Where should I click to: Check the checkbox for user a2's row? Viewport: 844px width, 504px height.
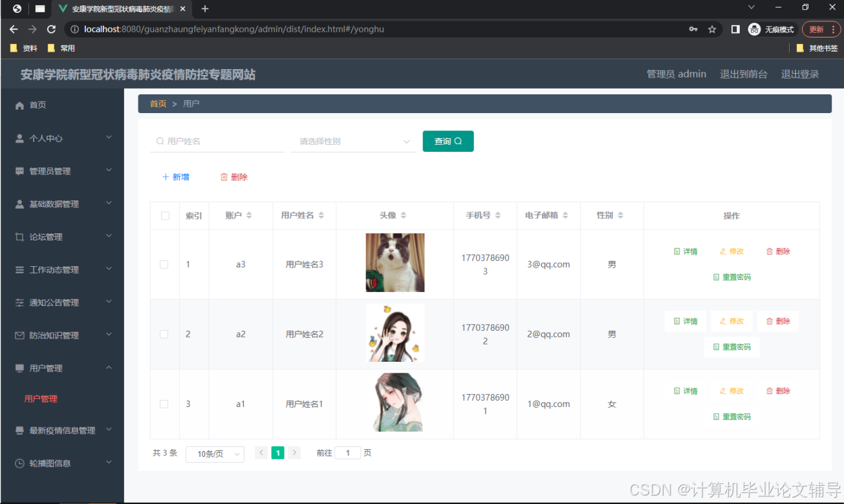tap(164, 333)
